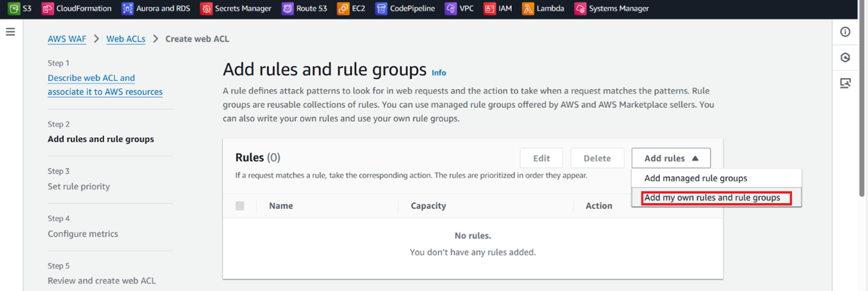Go to AWS WAF breadcrumb link
This screenshot has width=868, height=291.
67,39
